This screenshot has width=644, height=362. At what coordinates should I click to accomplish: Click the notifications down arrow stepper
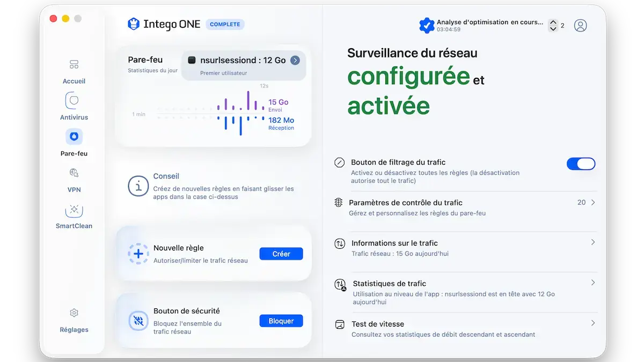click(x=553, y=29)
